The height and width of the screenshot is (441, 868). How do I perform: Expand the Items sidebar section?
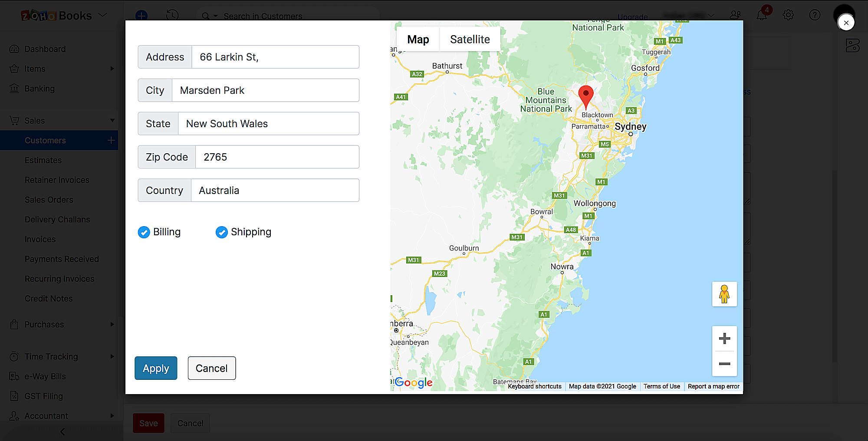[112, 69]
